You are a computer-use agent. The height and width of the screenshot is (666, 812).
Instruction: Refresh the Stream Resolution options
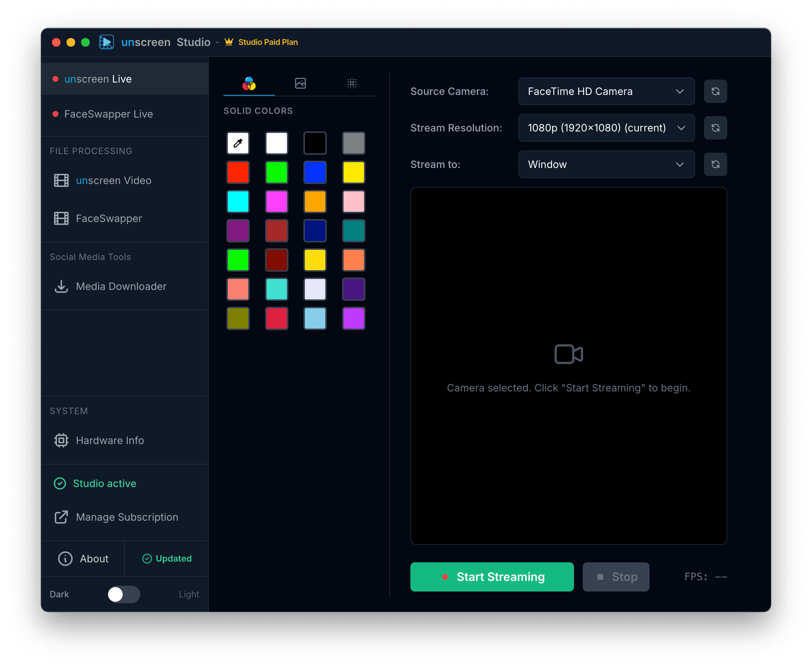tap(715, 128)
